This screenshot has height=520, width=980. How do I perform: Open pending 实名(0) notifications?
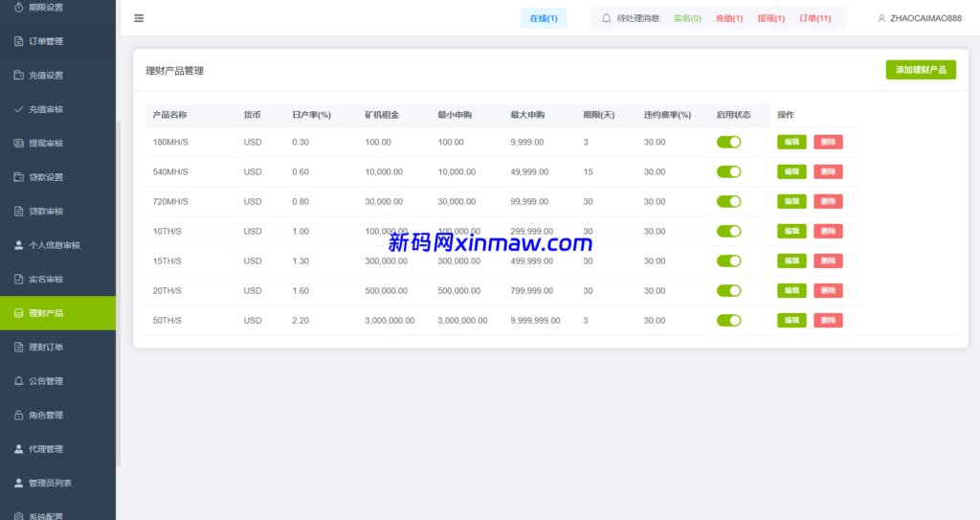(687, 18)
